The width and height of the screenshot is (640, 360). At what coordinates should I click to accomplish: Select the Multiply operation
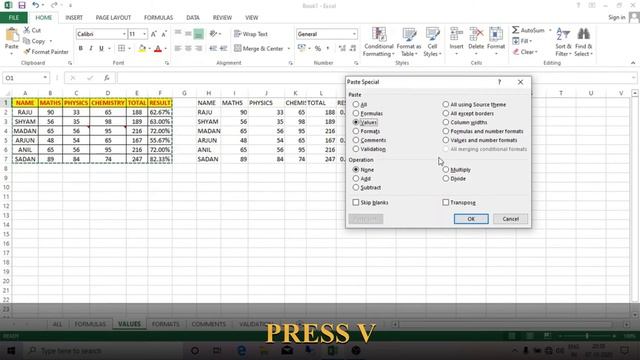click(x=446, y=169)
